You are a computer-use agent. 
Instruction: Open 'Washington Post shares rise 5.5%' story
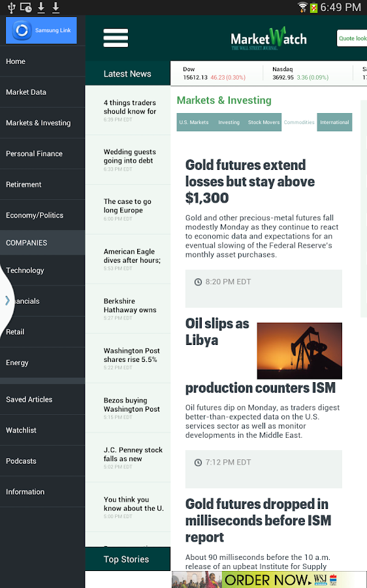[128, 359]
